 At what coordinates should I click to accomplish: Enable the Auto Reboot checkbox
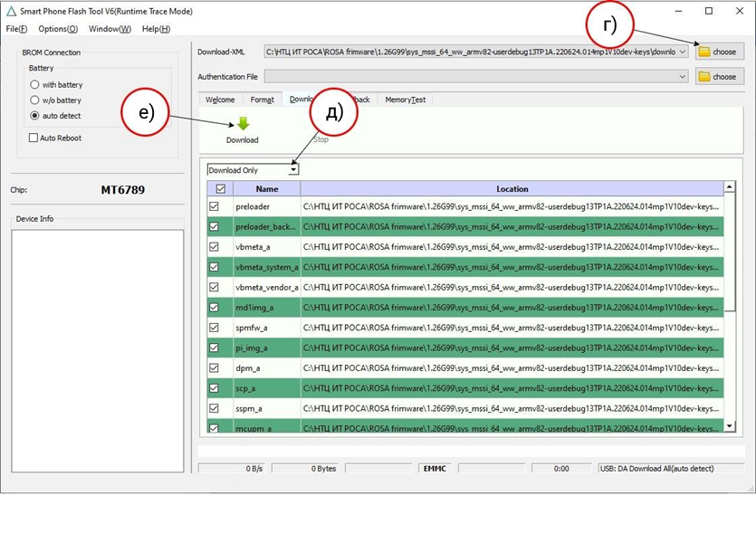coord(33,138)
